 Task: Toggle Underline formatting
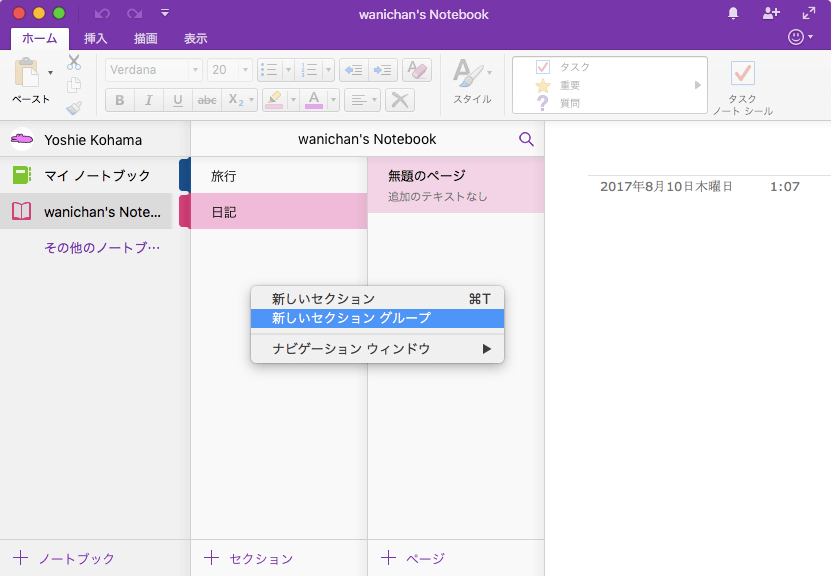coord(178,100)
